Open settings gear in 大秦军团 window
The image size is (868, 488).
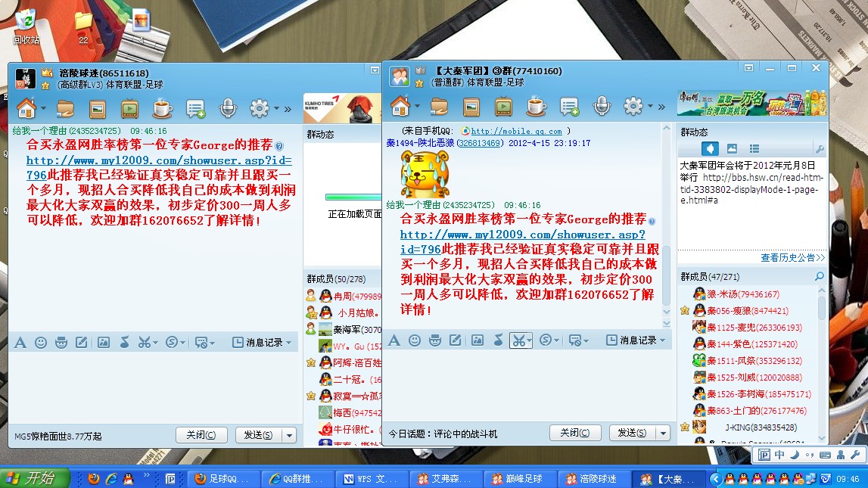(x=633, y=106)
